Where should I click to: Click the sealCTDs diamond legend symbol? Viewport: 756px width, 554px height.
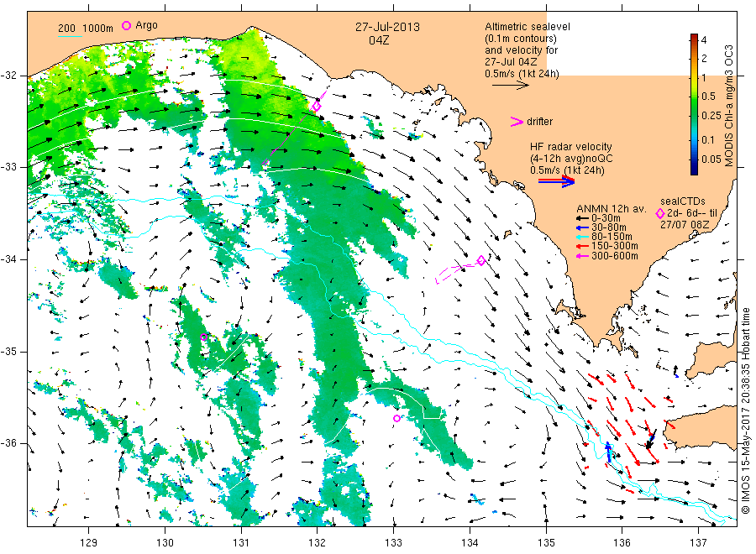[660, 213]
